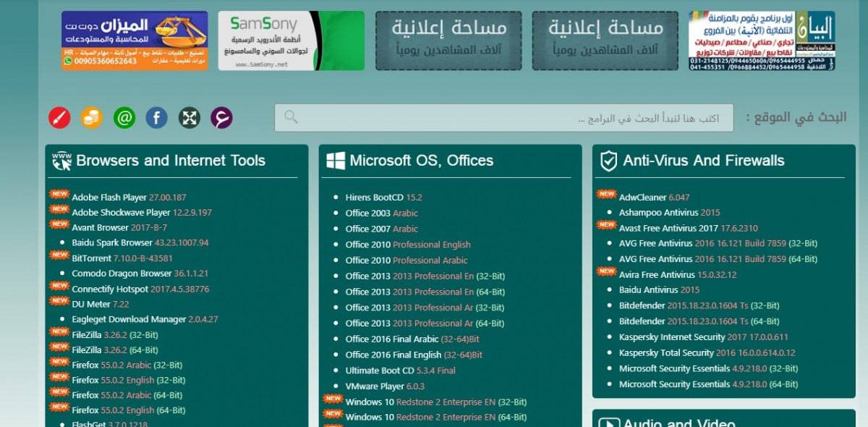This screenshot has height=427, width=868.
Task: Open Hirens BootCD 15.2 link
Action: point(383,198)
